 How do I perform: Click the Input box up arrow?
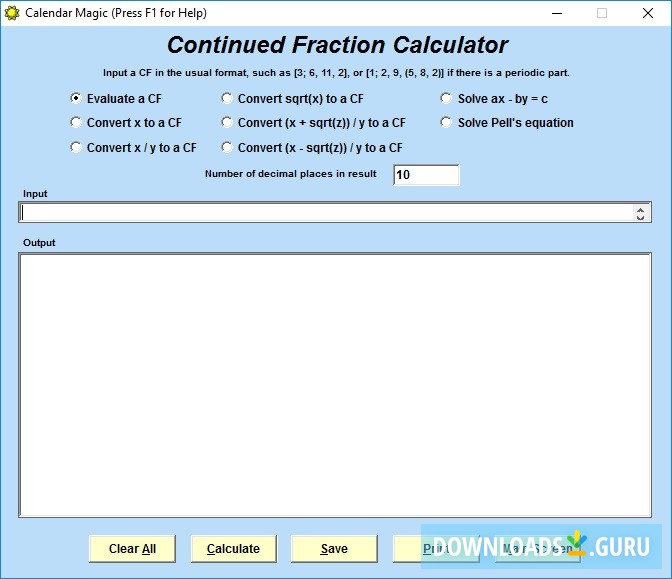640,209
